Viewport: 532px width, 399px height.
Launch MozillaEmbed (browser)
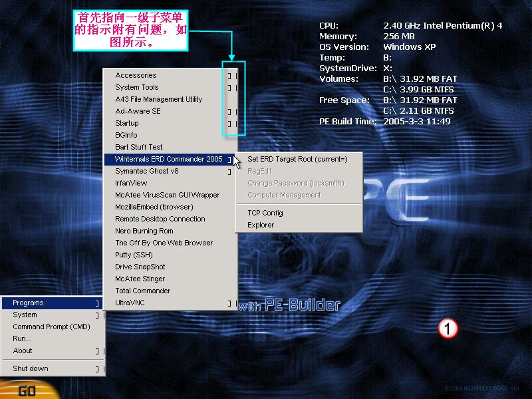[170, 207]
